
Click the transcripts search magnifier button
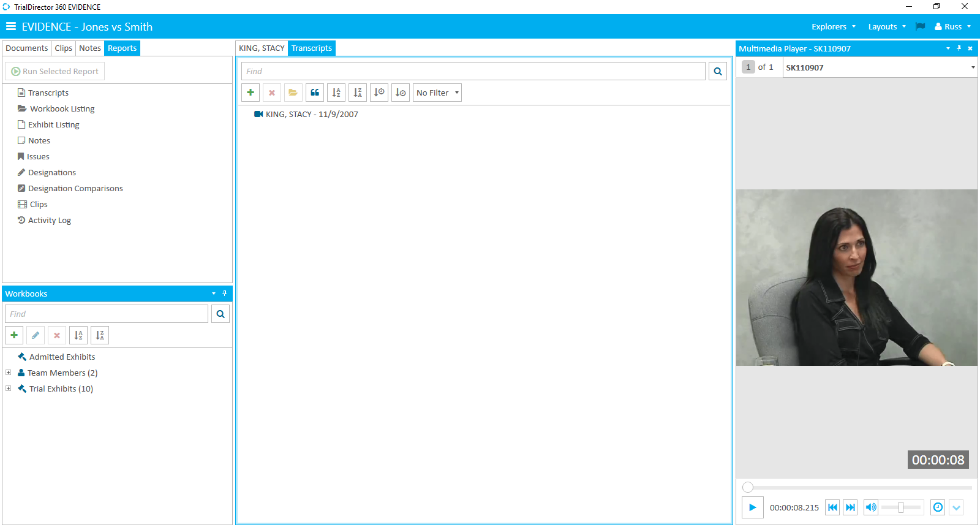coord(718,71)
